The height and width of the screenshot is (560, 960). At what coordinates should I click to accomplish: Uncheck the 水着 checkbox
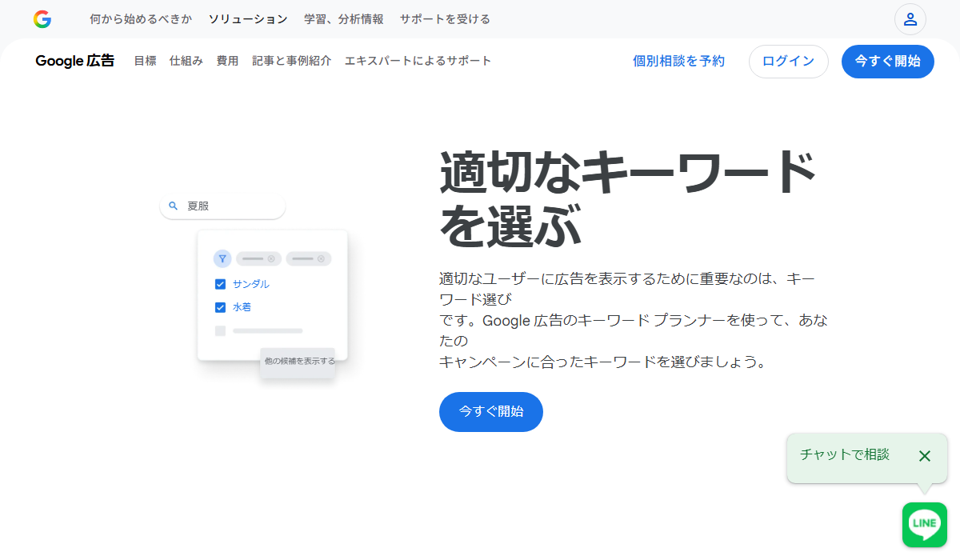(220, 306)
